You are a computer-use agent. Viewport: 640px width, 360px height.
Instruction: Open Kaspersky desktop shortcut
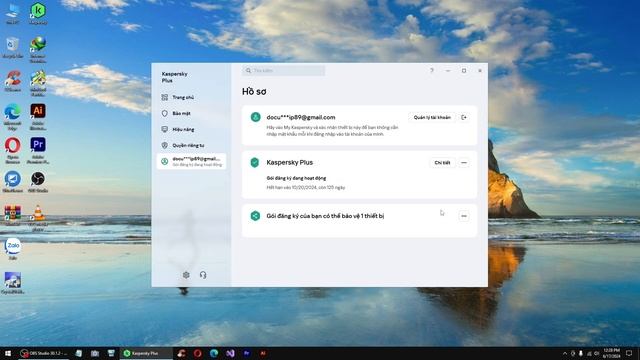38,13
